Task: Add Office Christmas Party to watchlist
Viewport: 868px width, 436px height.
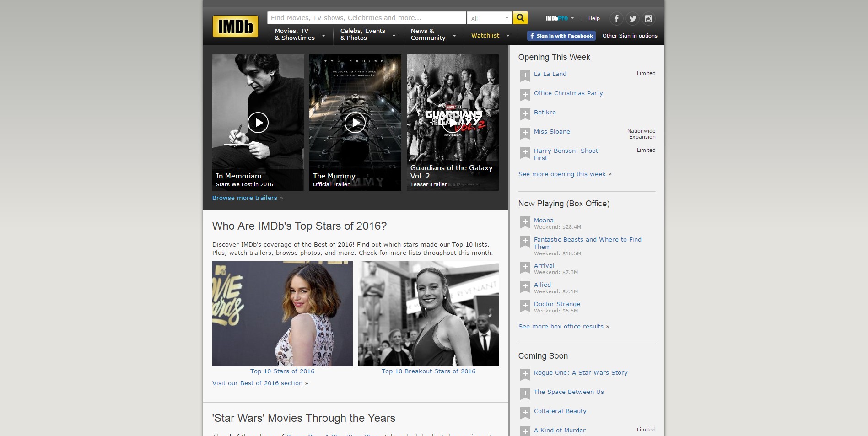Action: [525, 95]
